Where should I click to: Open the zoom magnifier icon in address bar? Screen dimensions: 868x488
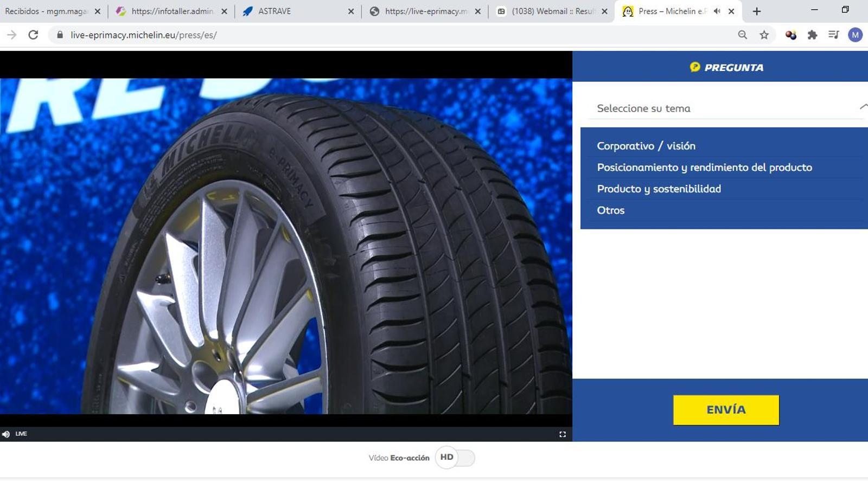coord(742,35)
